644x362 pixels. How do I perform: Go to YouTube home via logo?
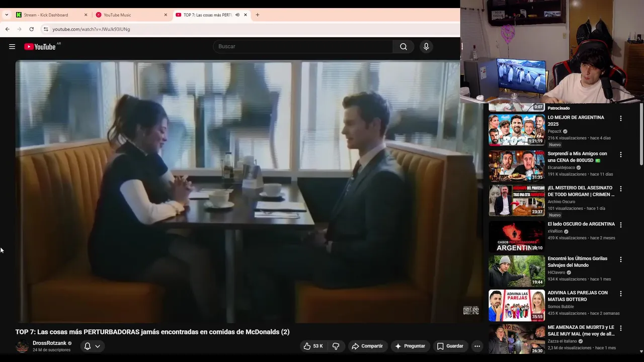[40, 47]
